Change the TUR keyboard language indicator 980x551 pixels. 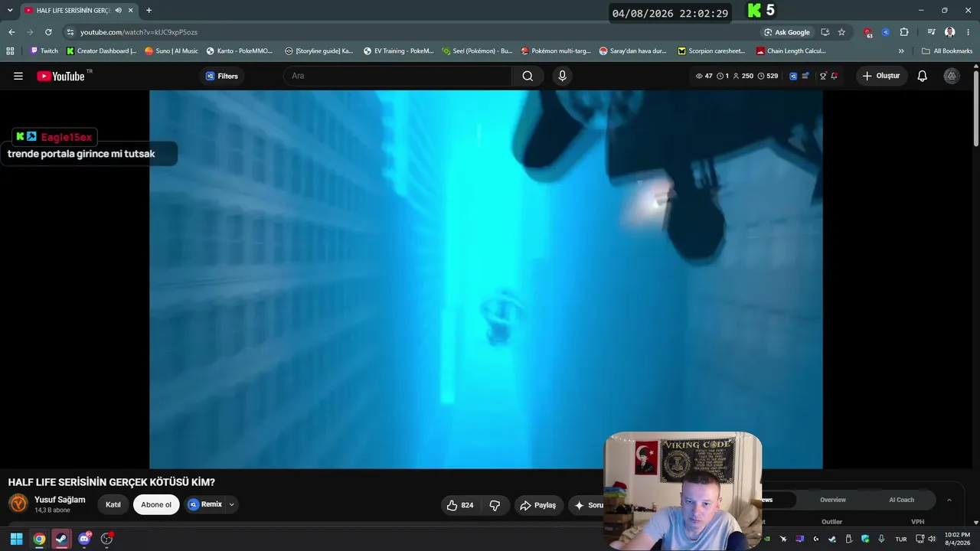[x=901, y=539]
